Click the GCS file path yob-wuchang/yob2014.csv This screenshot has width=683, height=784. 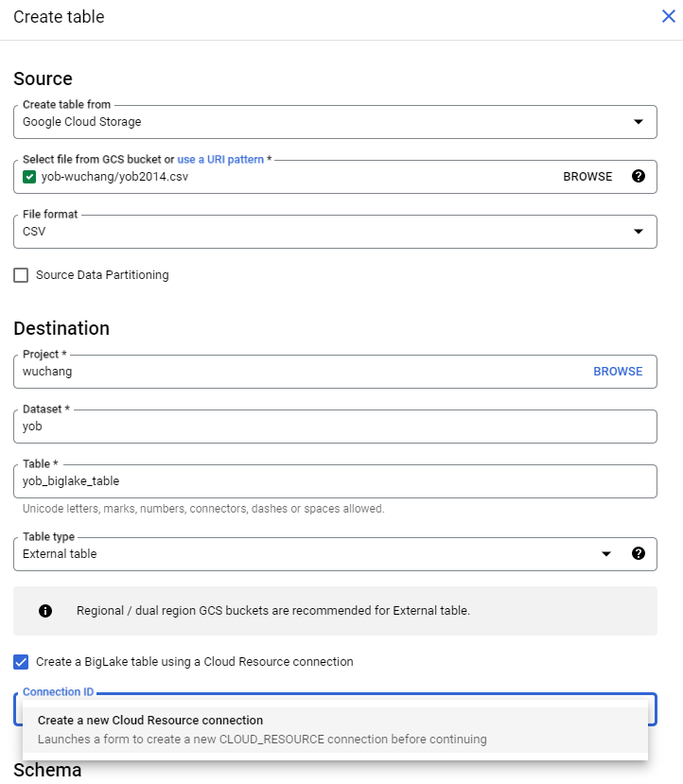pyautogui.click(x=108, y=177)
